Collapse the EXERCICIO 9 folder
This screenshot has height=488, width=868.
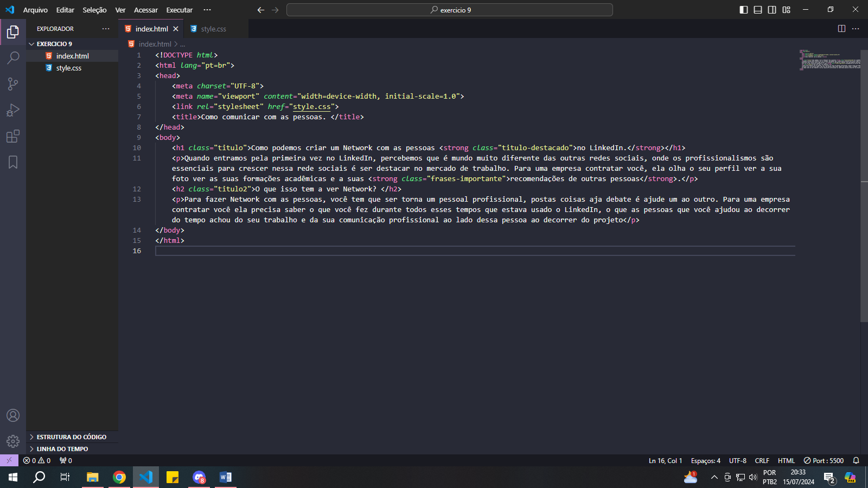(x=72, y=44)
